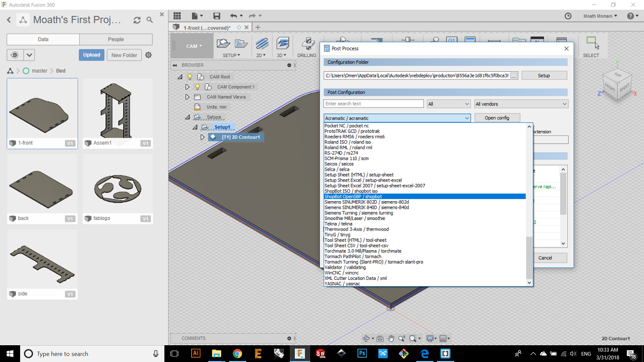Open the data panel version-filter dropdown arrow
The width and height of the screenshot is (644, 362).
(x=29, y=55)
